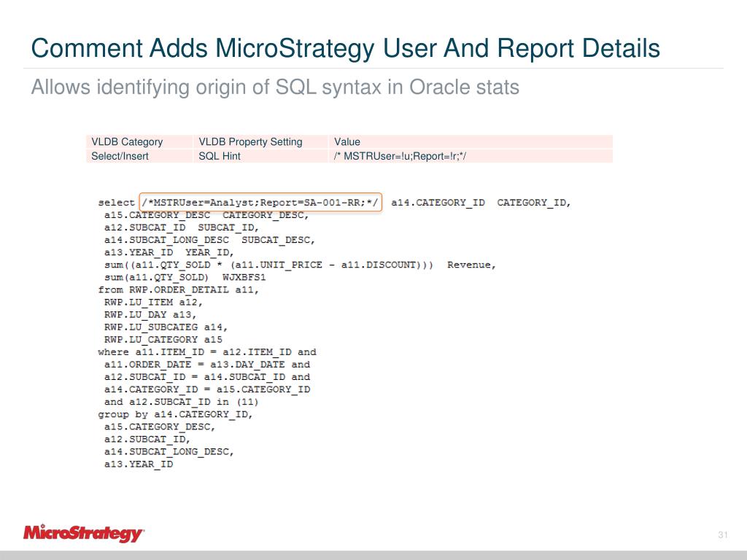Click the slide number 31
Viewport: 747px width, 560px height.
[723, 534]
